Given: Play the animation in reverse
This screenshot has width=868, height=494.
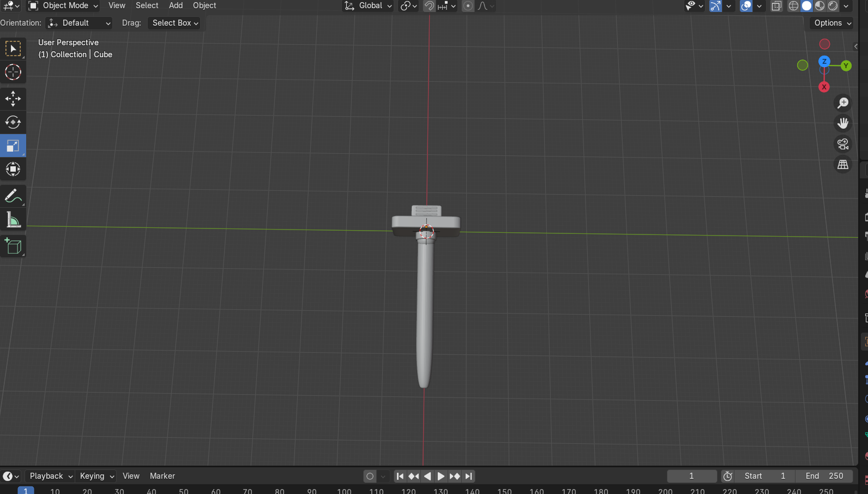Looking at the screenshot, I should [427, 476].
